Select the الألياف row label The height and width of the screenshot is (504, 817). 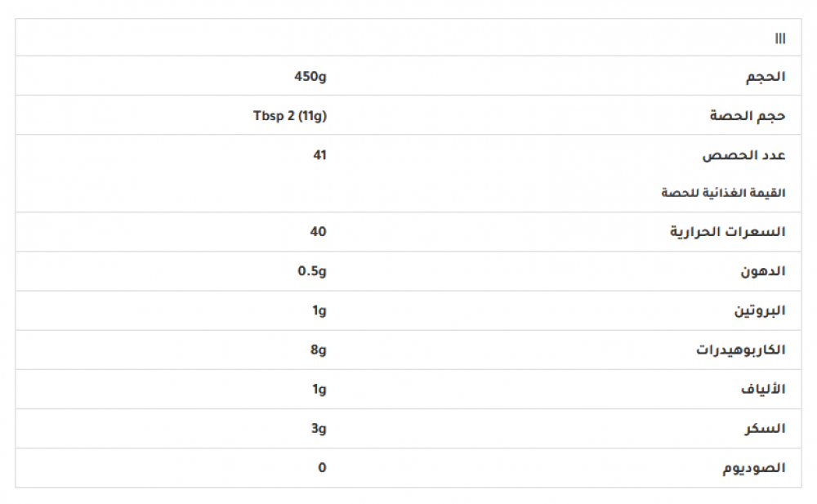pyautogui.click(x=761, y=390)
